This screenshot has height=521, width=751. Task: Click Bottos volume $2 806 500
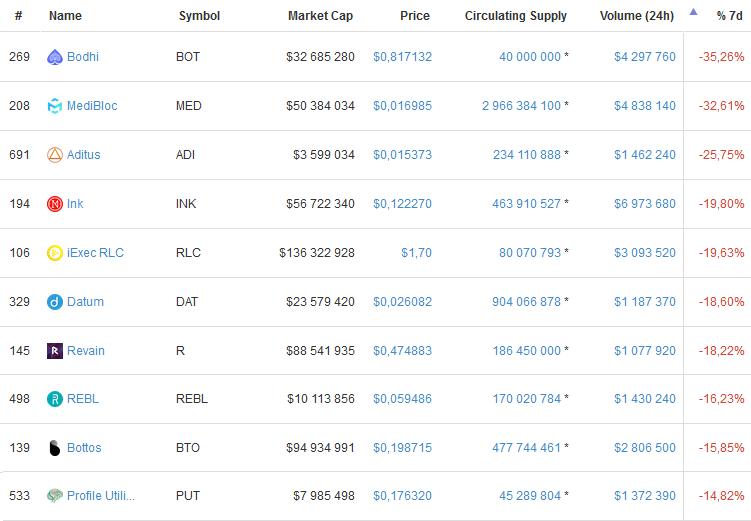tap(645, 448)
